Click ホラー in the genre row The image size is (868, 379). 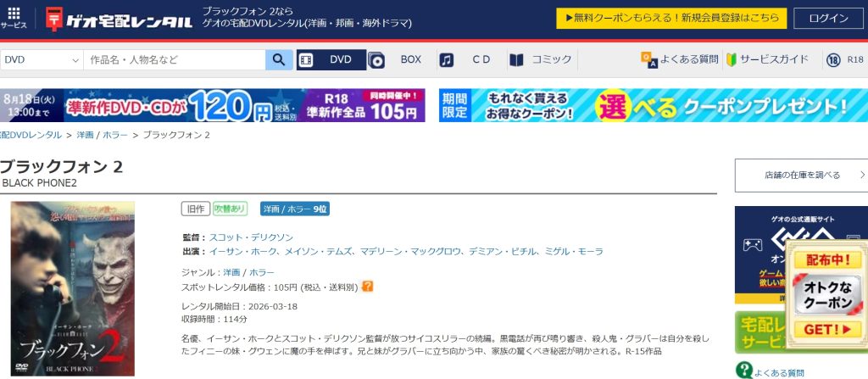262,273
